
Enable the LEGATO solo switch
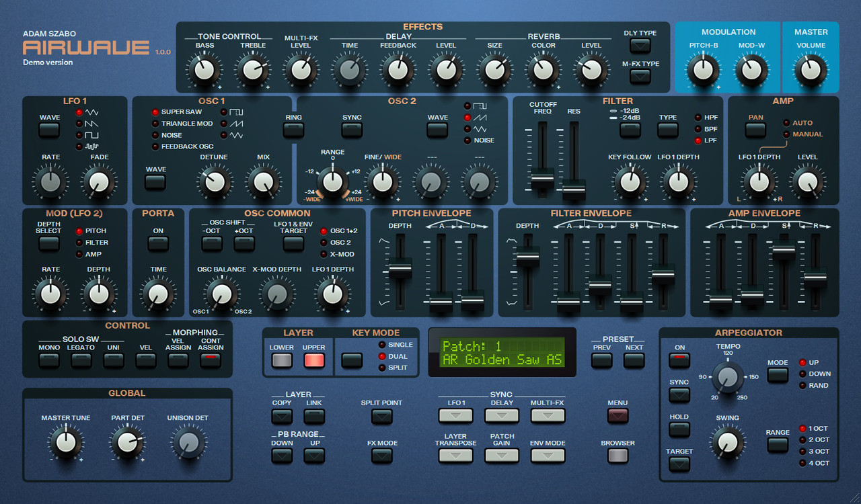[x=81, y=360]
